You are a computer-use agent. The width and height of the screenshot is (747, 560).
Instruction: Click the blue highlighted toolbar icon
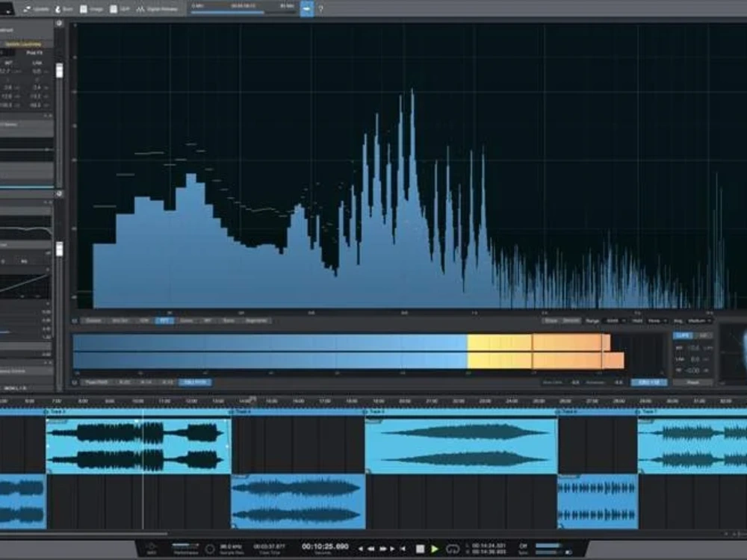(307, 8)
